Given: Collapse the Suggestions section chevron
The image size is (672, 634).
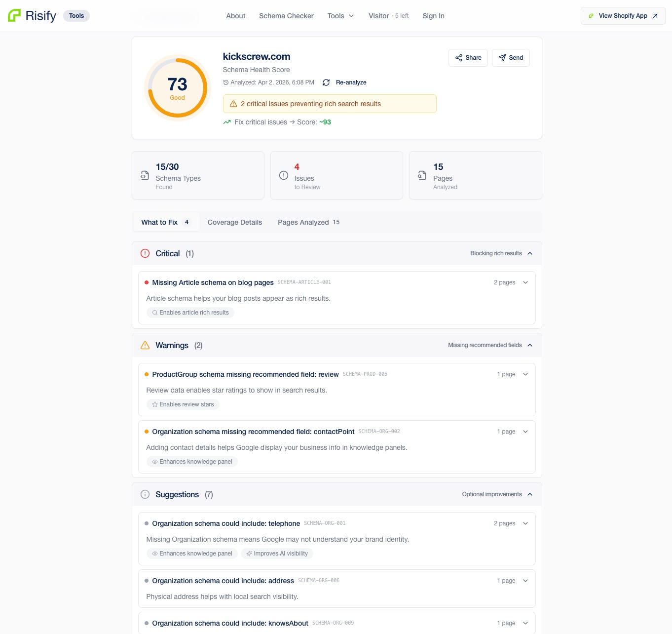Looking at the screenshot, I should click(530, 494).
